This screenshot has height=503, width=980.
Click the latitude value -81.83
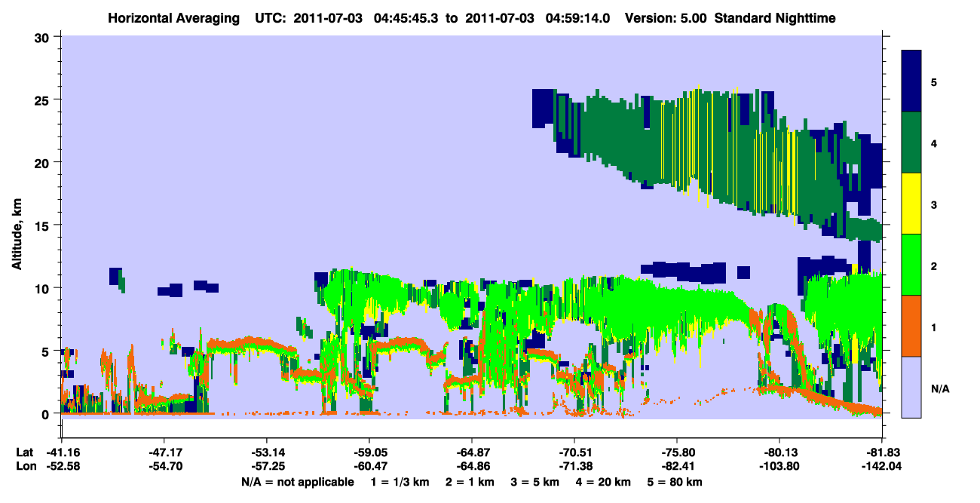pyautogui.click(x=882, y=452)
